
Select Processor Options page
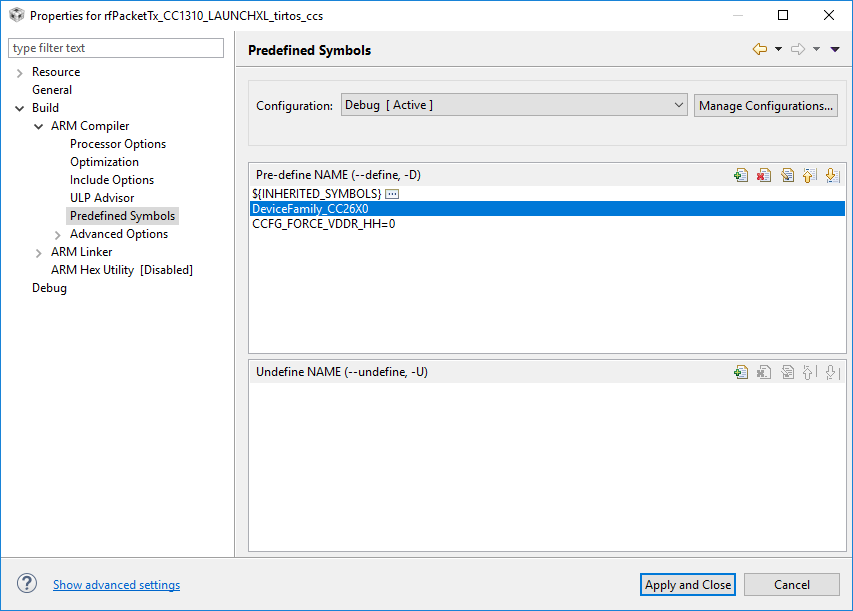coord(118,144)
